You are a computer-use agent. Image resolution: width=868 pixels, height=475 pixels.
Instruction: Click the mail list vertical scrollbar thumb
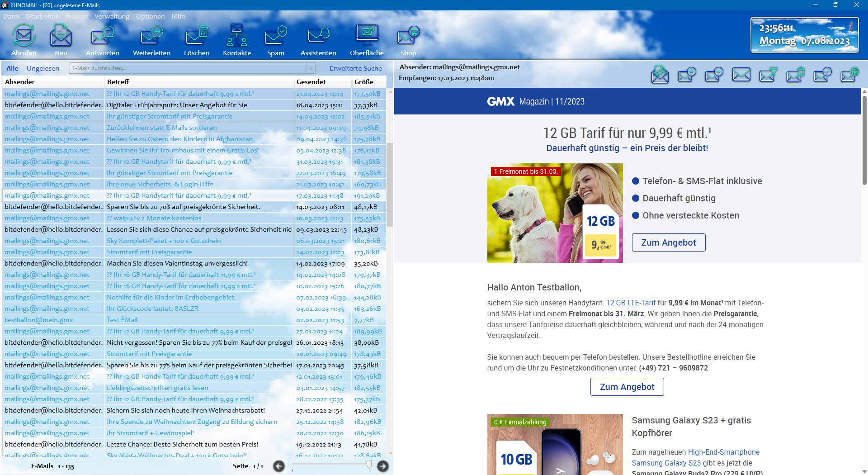point(390,185)
